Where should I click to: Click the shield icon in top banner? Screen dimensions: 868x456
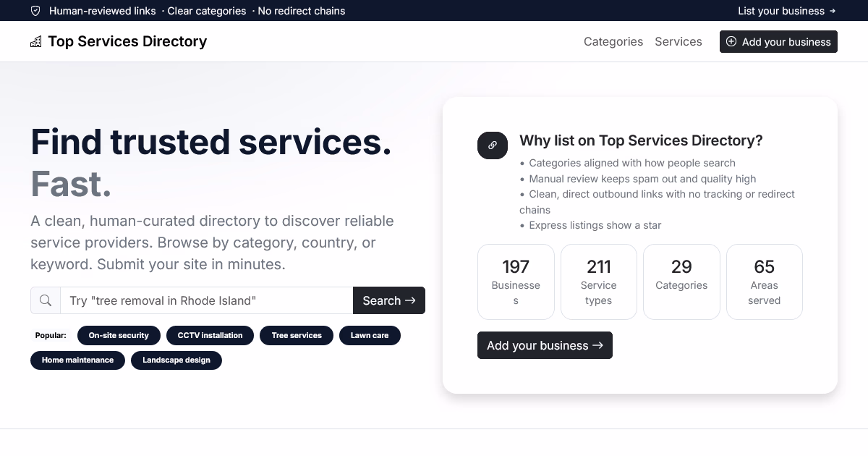coord(35,11)
